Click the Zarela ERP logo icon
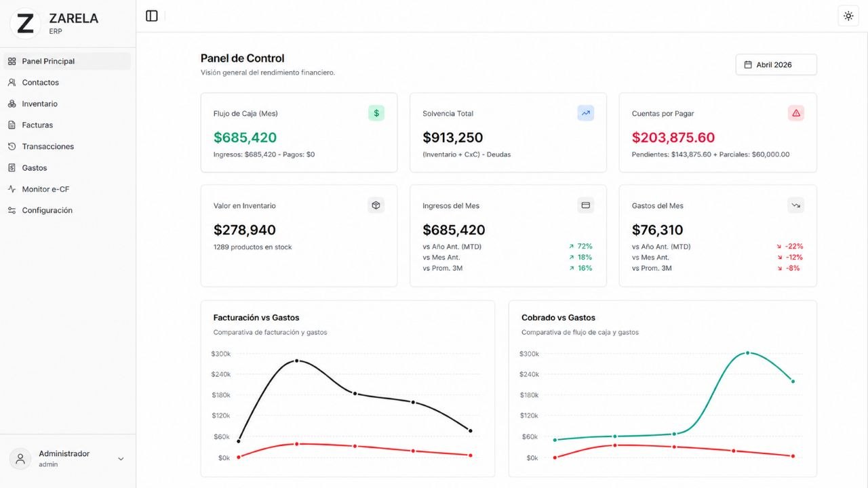This screenshot has height=488, width=868. 25,24
